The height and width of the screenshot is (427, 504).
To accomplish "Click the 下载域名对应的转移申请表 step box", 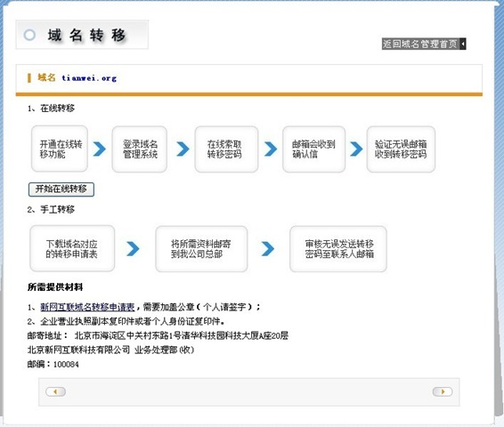I will coord(72,248).
